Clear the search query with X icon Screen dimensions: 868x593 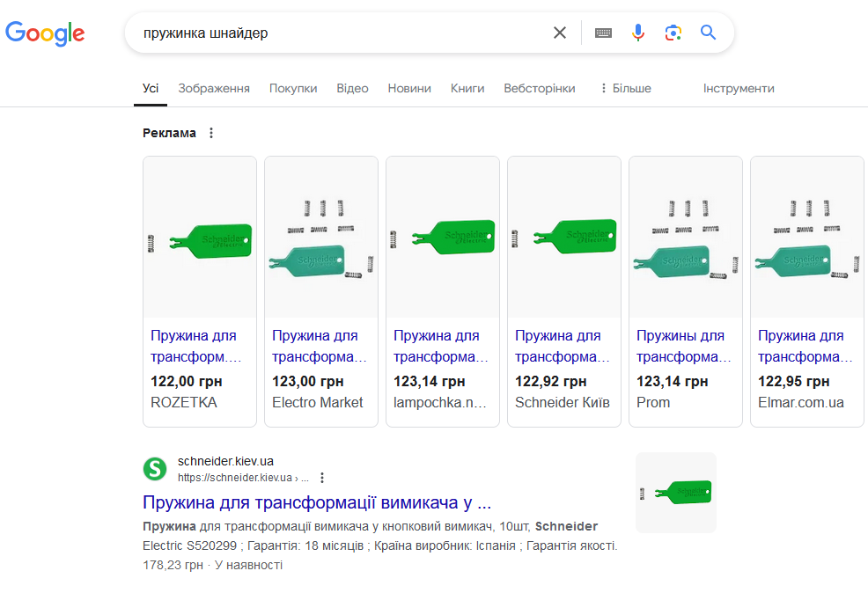point(560,33)
